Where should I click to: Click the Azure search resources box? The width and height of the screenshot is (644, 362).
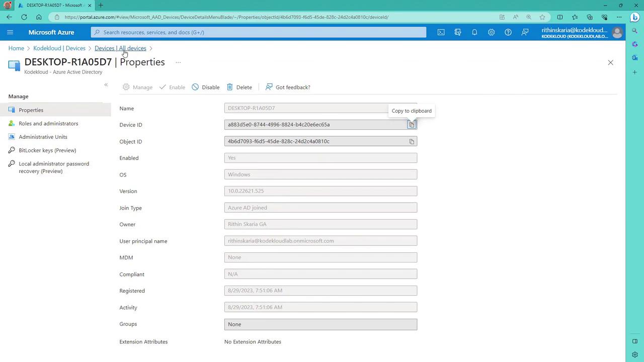coord(259,32)
